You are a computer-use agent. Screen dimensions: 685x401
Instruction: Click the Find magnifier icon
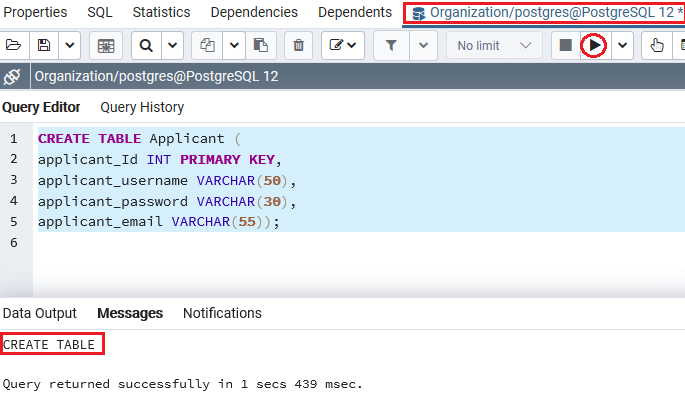[x=146, y=45]
